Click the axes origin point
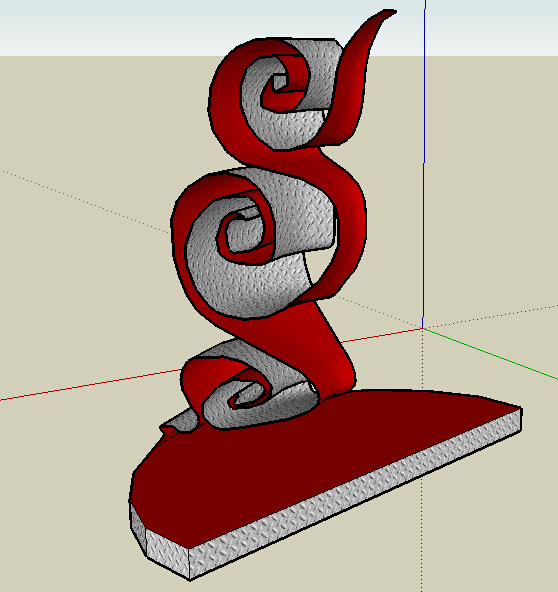Image resolution: width=558 pixels, height=592 pixels. click(x=423, y=329)
